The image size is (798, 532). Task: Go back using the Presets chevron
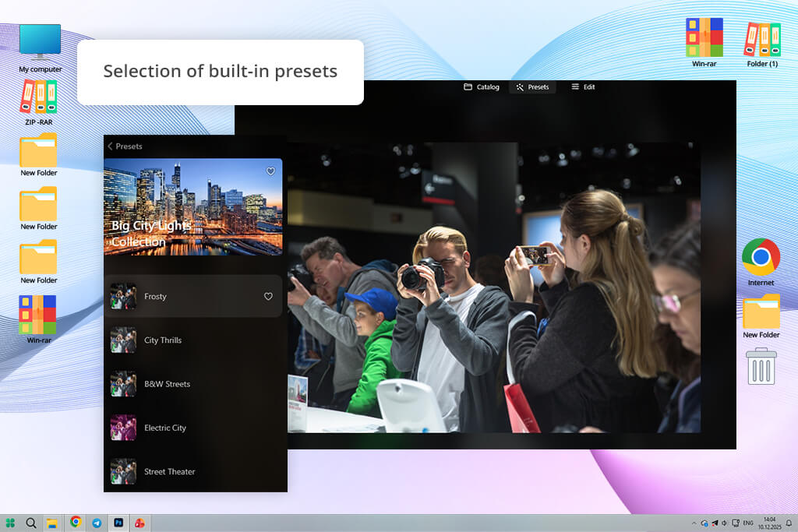[x=110, y=146]
